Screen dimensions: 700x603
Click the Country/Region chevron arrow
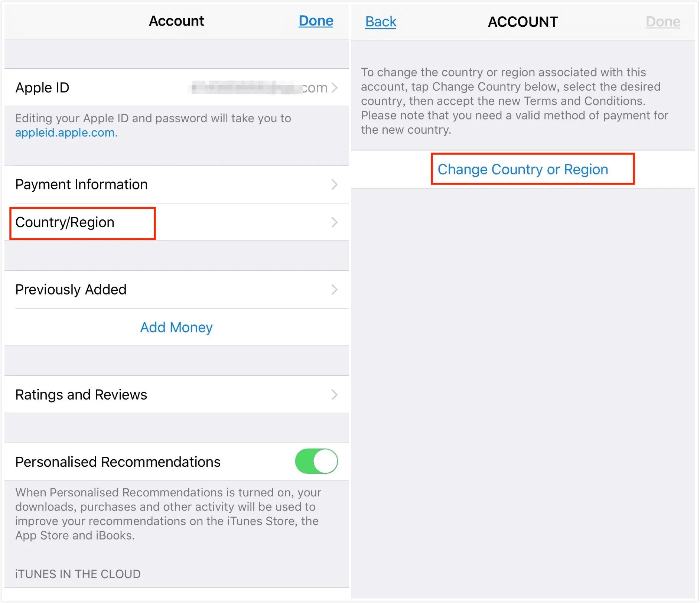335,222
